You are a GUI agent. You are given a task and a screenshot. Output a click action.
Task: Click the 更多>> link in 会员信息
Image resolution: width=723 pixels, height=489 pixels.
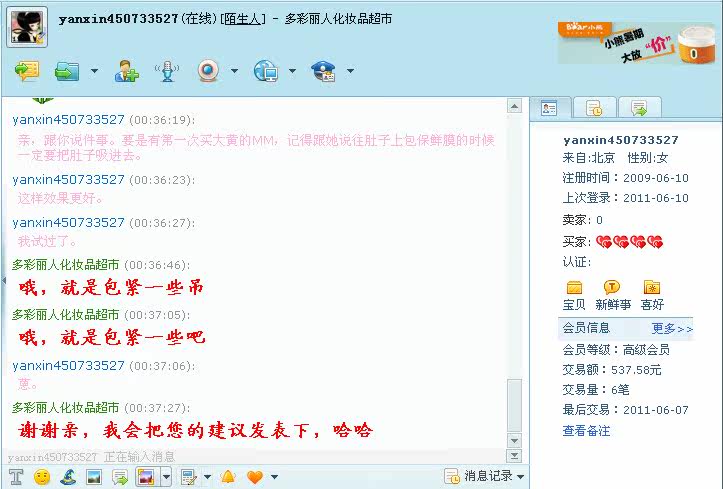pos(672,329)
